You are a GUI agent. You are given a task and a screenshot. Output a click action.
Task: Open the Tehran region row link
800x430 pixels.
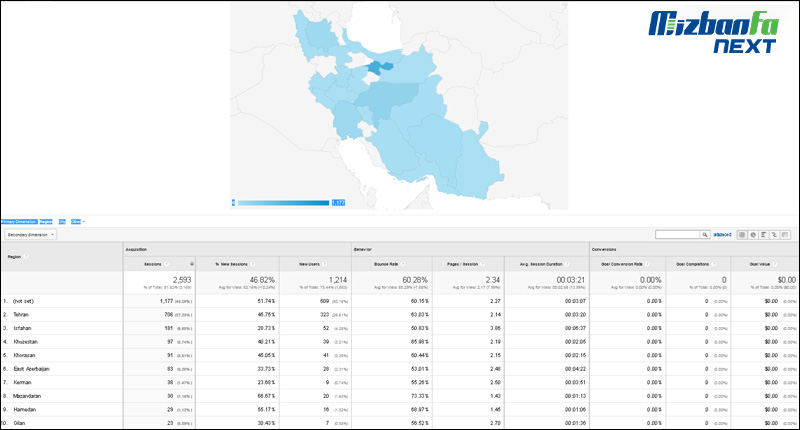pos(20,313)
